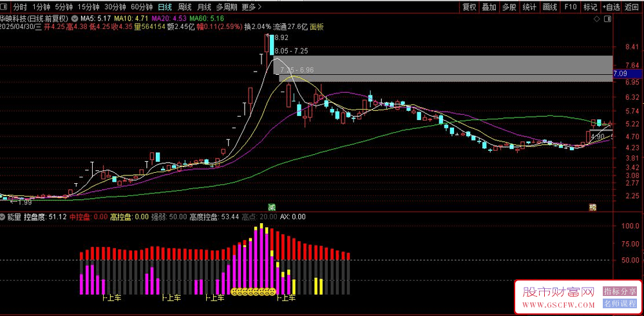The width and height of the screenshot is (644, 316).
Task: Click the 高控盘: 0.00 value
Action: (x=129, y=217)
